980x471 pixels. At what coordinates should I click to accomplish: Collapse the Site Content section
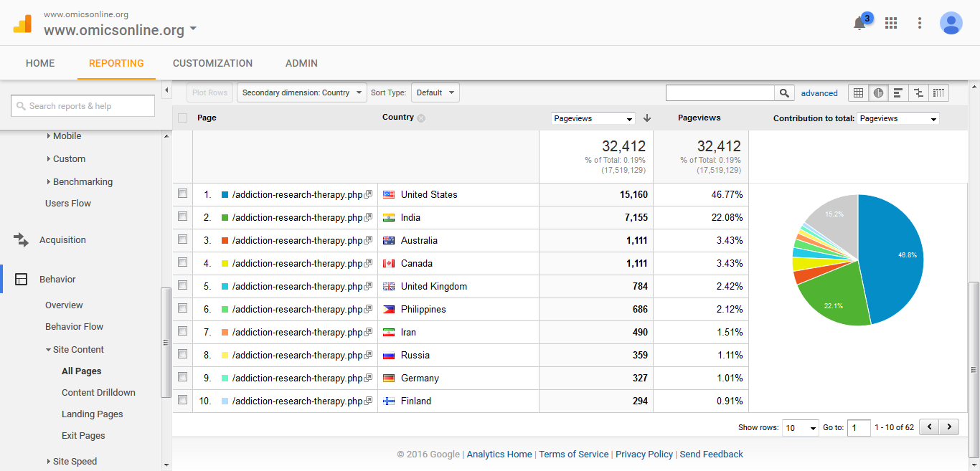click(x=75, y=350)
